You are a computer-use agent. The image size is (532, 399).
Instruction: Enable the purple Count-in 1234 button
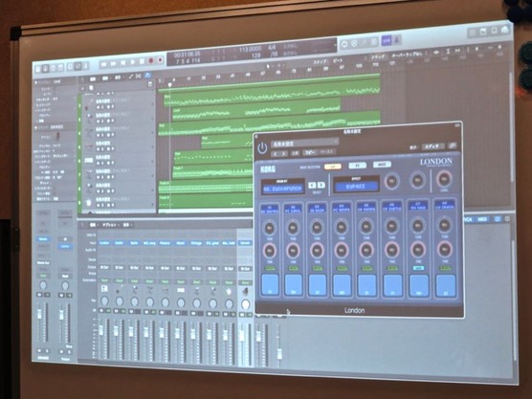pyautogui.click(x=387, y=41)
